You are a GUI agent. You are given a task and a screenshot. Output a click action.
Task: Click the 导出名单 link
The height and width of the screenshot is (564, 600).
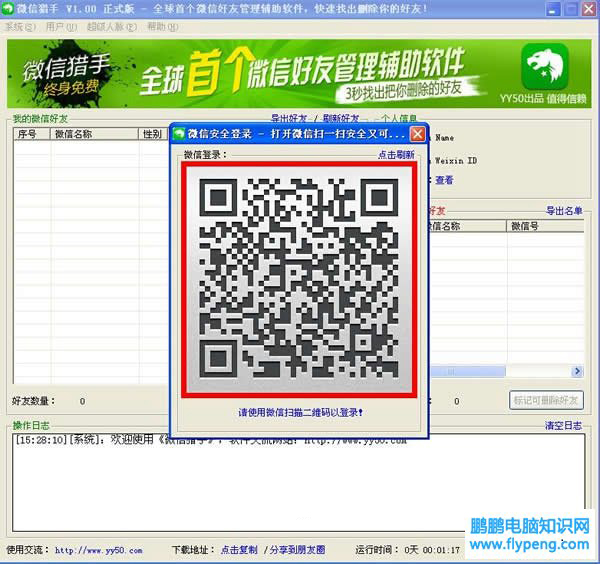[x=564, y=210]
